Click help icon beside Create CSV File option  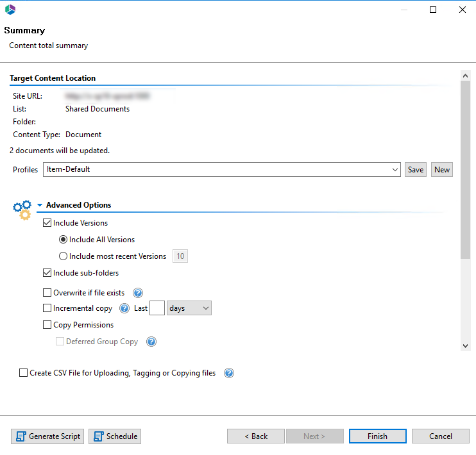pos(228,373)
